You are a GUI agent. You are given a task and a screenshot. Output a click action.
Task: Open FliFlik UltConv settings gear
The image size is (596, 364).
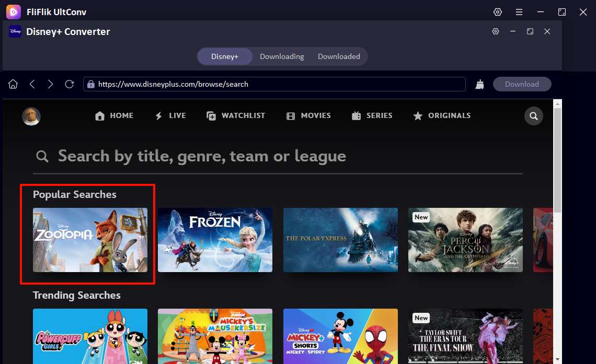point(497,11)
